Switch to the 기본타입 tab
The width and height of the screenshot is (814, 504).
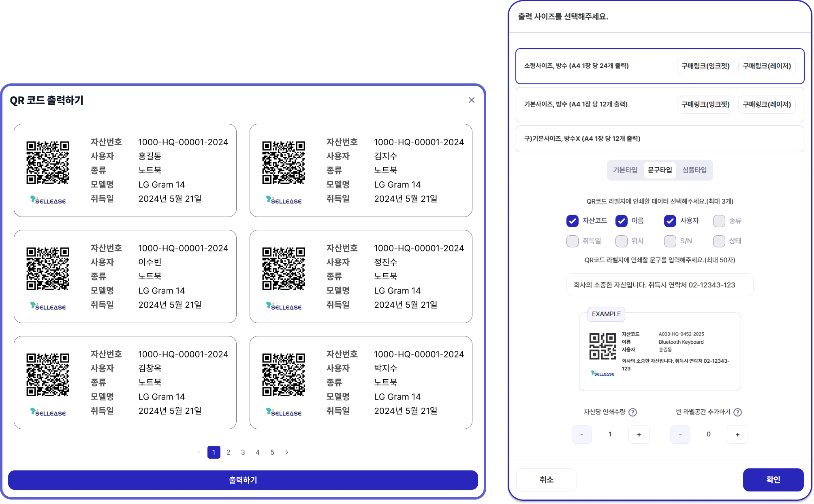pos(625,170)
